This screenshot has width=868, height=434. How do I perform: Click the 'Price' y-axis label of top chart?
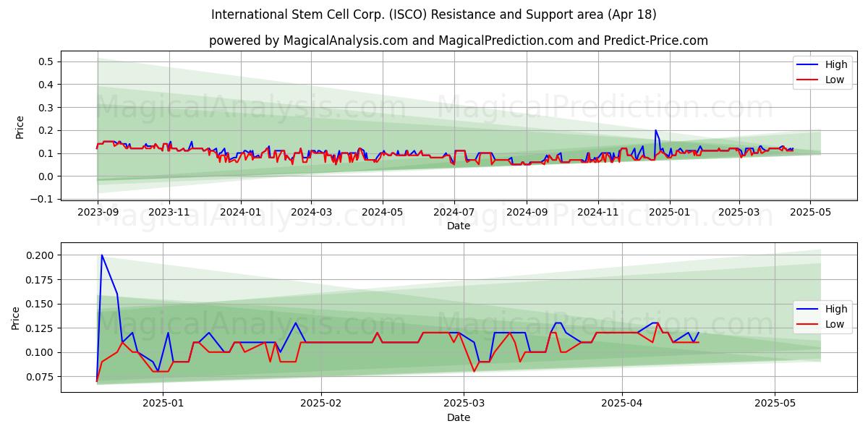(x=20, y=127)
